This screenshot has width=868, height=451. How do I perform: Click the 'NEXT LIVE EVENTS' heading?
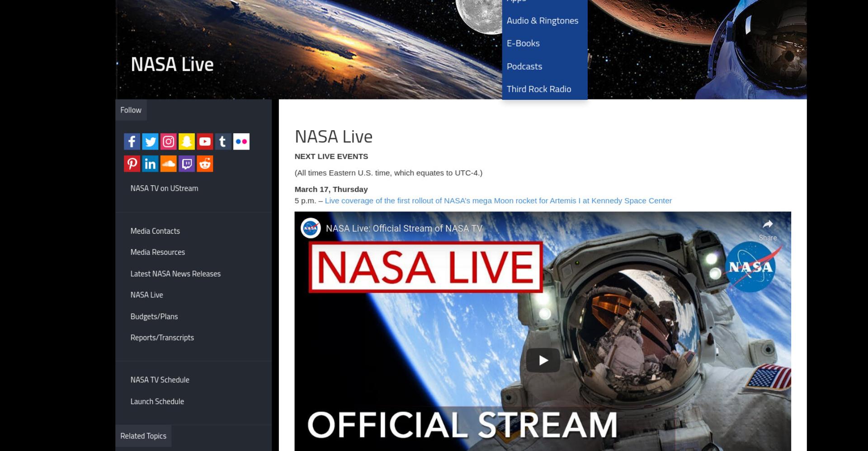tap(331, 156)
